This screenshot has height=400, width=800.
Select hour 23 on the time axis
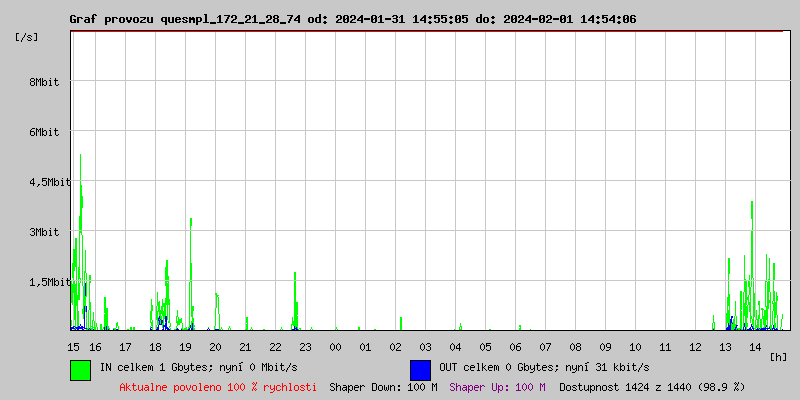point(305,347)
